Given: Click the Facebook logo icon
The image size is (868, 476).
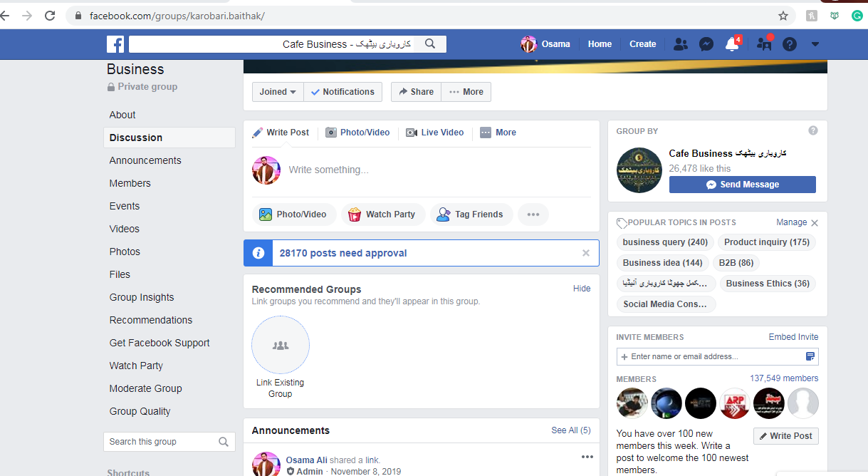Looking at the screenshot, I should point(115,44).
